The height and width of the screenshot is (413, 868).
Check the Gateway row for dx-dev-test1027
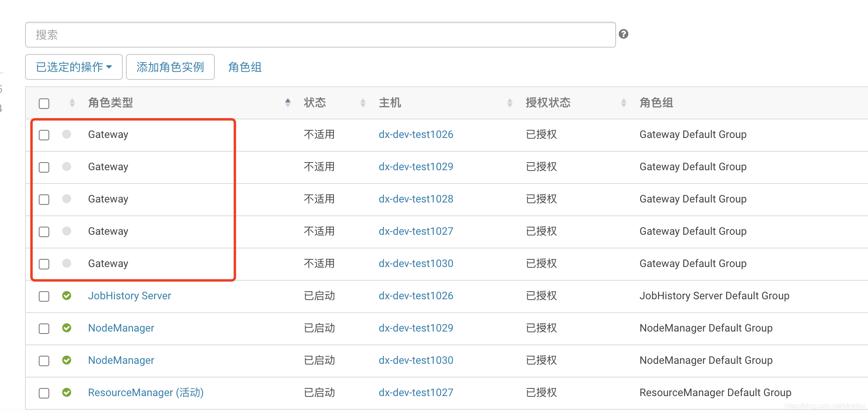pos(44,232)
